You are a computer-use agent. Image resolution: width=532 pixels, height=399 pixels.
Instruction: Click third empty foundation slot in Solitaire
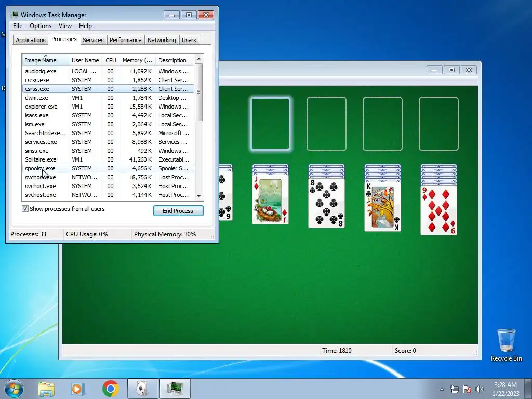[x=382, y=124]
